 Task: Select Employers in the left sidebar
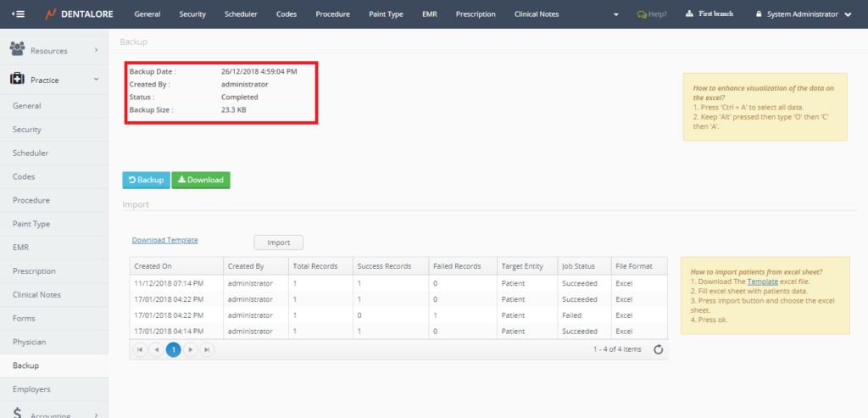(31, 389)
